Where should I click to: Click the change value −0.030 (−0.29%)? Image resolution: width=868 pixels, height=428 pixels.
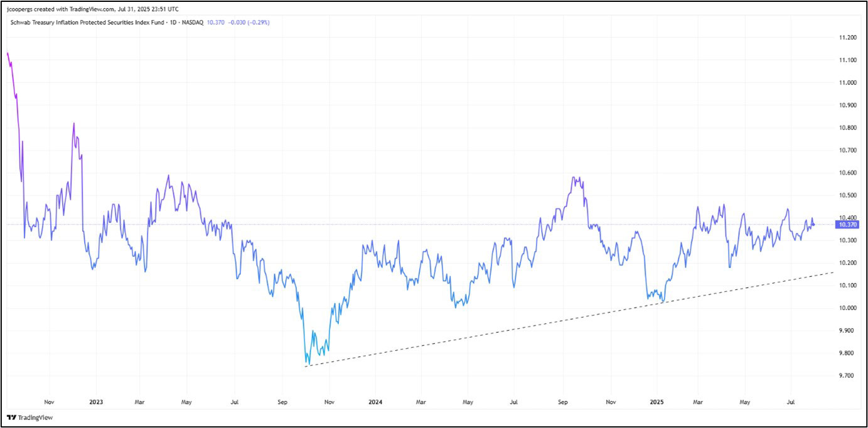click(248, 23)
